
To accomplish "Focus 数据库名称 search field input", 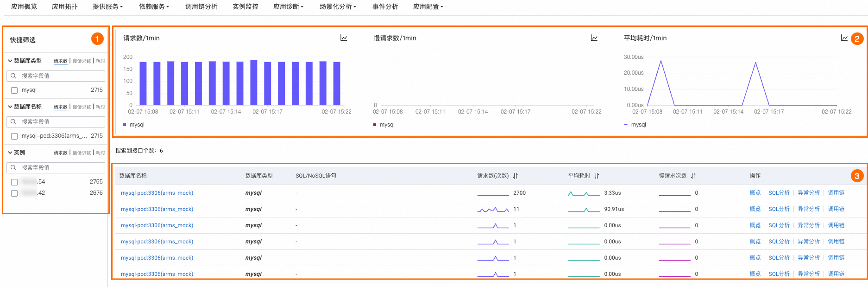I will [56, 121].
